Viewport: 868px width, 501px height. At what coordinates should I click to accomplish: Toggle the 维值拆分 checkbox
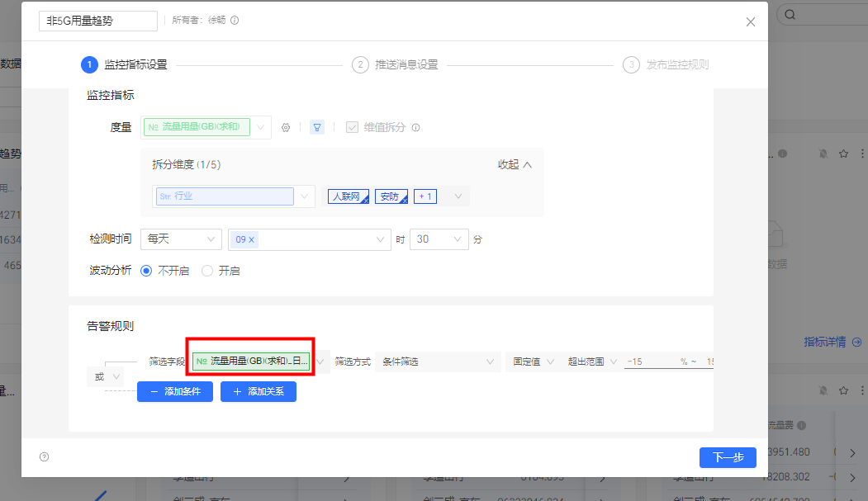click(353, 128)
